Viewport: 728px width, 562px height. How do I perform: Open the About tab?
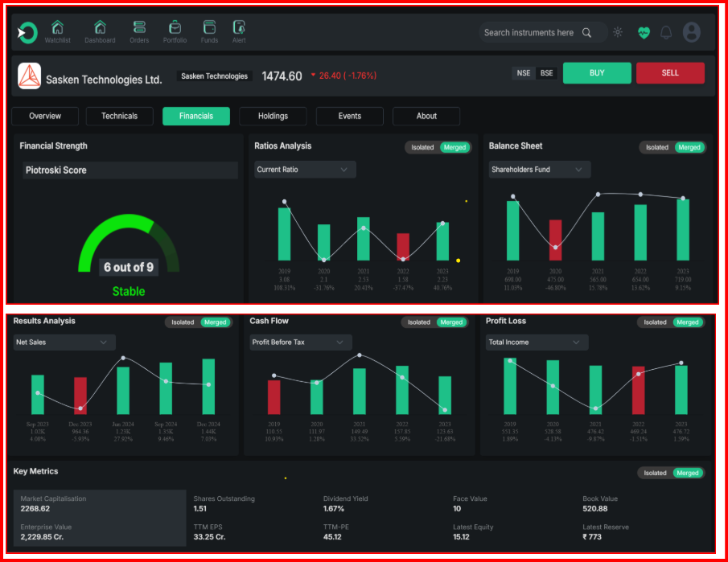pos(426,116)
